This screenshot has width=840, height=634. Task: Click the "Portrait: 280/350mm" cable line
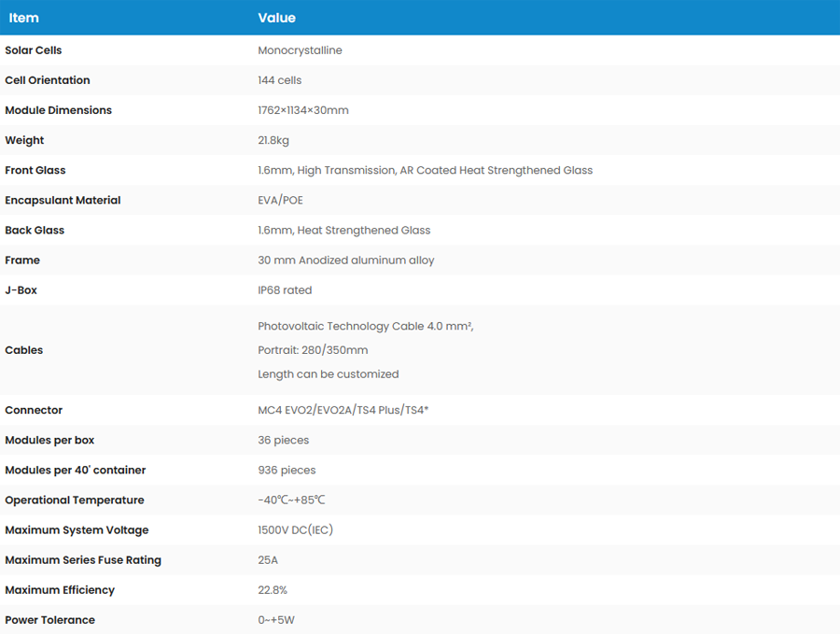(313, 350)
